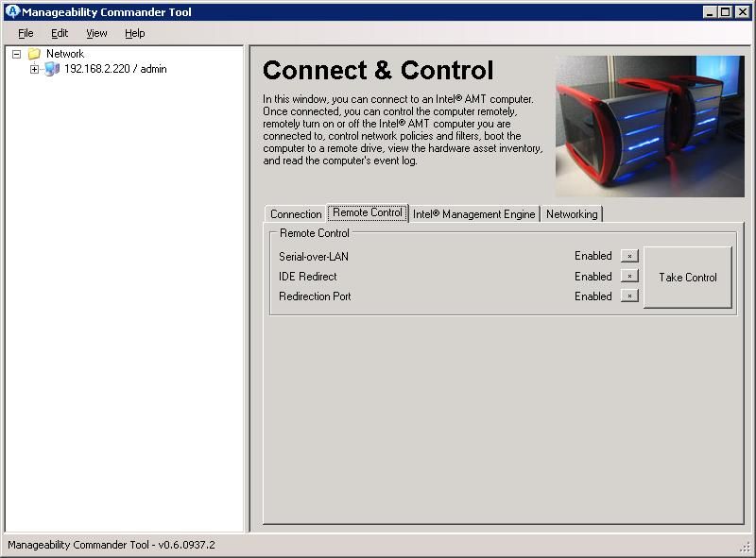Viewport: 756px width, 558px height.
Task: Minimize the Manageability Commander Tool window
Action: [x=709, y=12]
